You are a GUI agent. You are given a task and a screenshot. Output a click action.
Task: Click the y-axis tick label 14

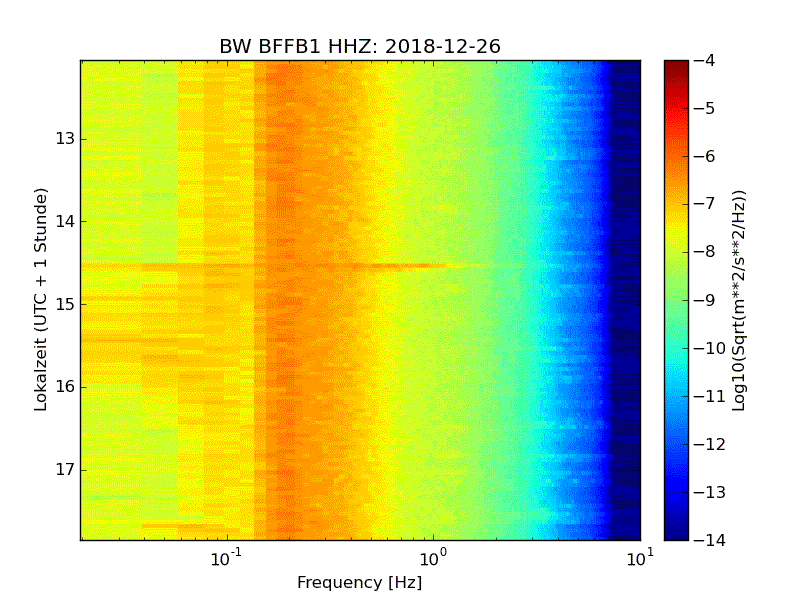(65, 221)
